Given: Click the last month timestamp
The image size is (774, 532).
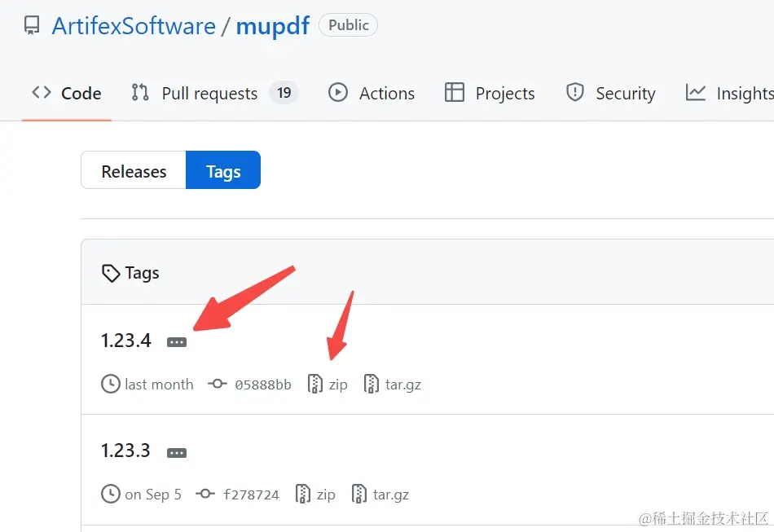Looking at the screenshot, I should pos(159,385).
